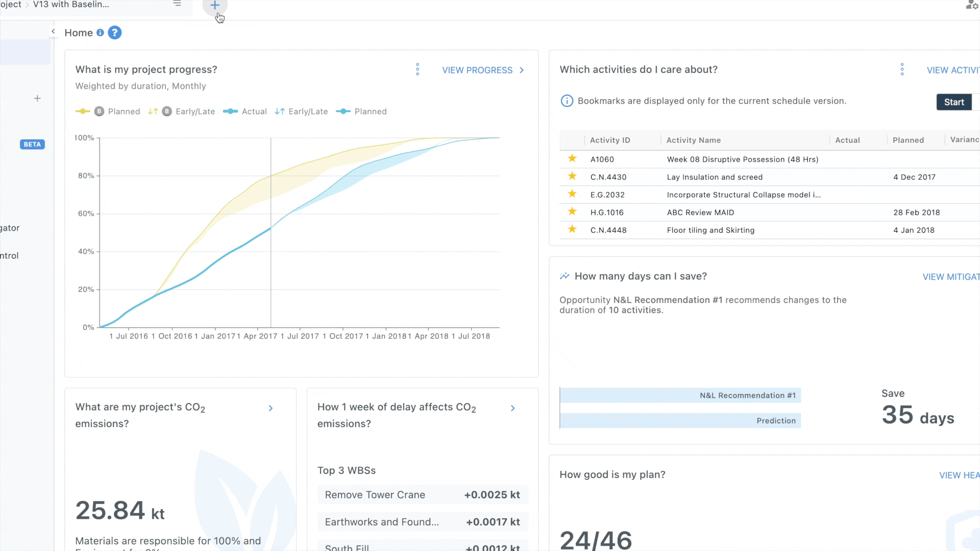Open the activities card's three-dot menu
980x551 pixels.
tap(902, 69)
